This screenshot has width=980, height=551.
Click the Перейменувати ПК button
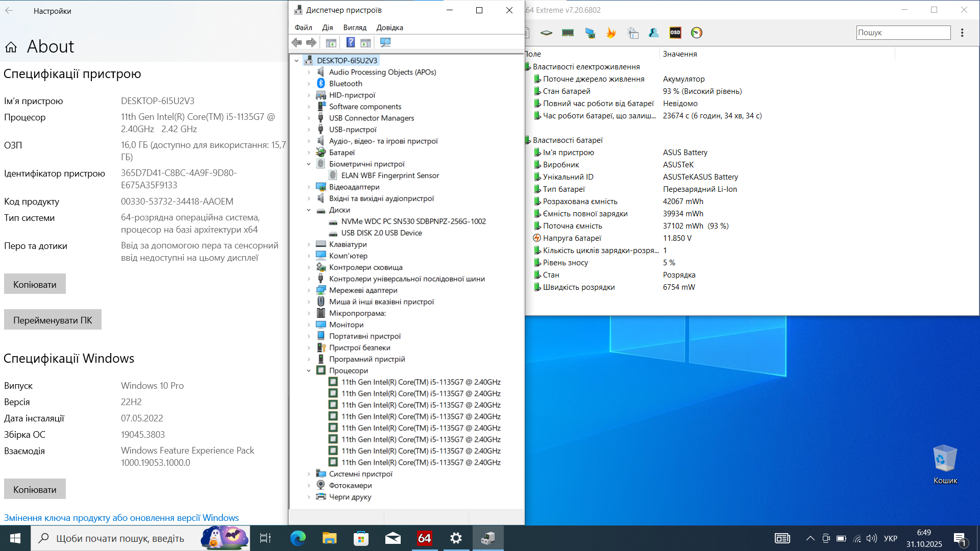[53, 320]
